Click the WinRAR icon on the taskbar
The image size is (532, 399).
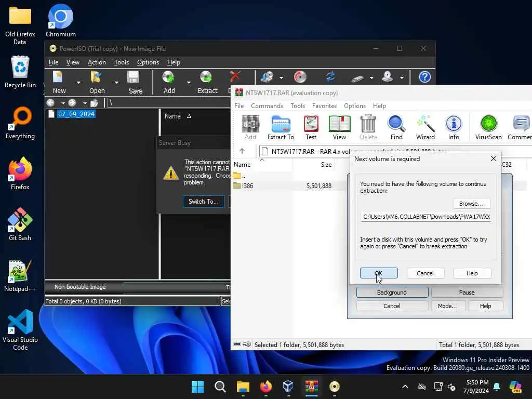point(312,387)
